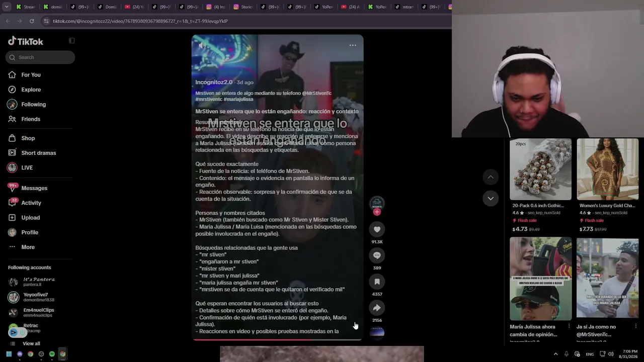Share the video with arrow icon
644x362 pixels.
377,308
